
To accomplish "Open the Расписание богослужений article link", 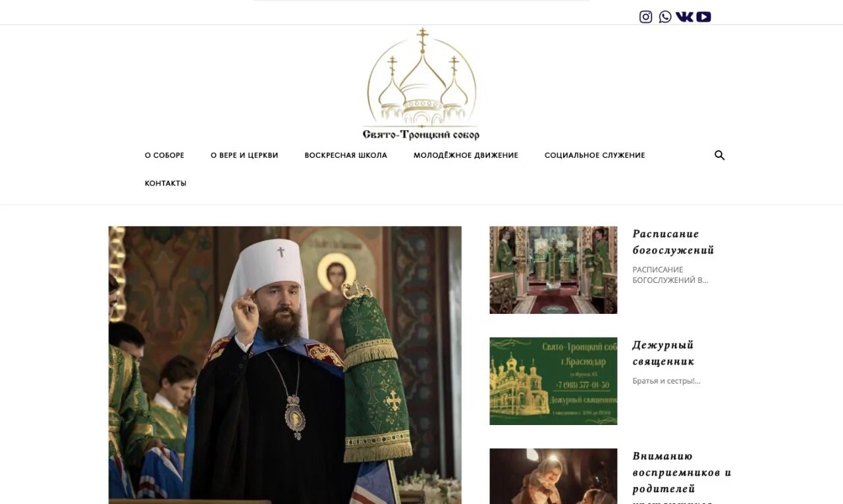I will 673,242.
